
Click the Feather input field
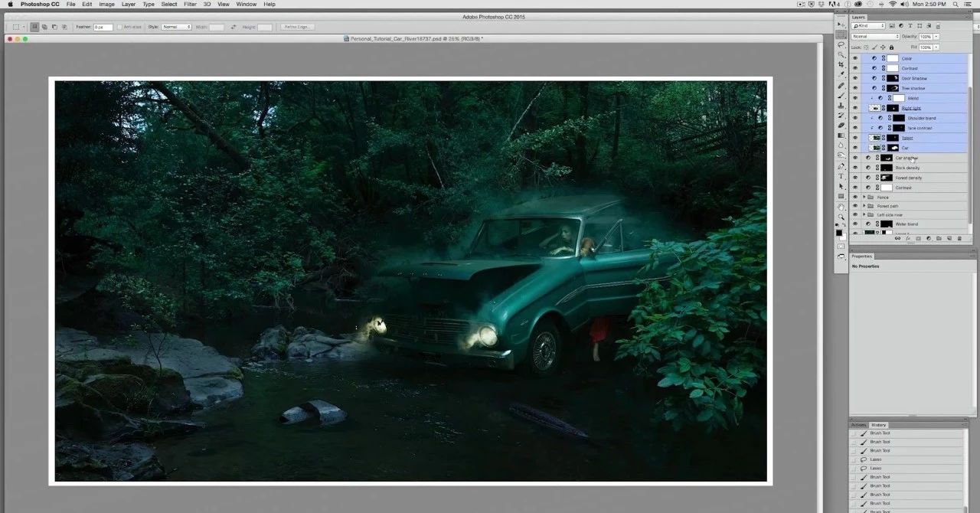(103, 27)
